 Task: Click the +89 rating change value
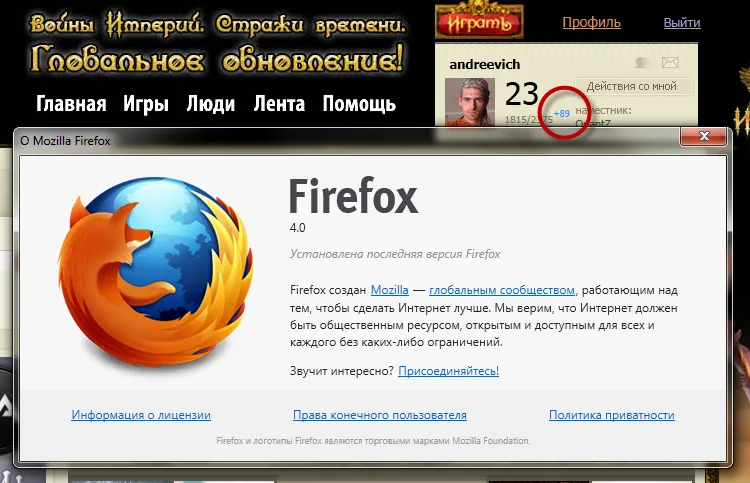[562, 114]
